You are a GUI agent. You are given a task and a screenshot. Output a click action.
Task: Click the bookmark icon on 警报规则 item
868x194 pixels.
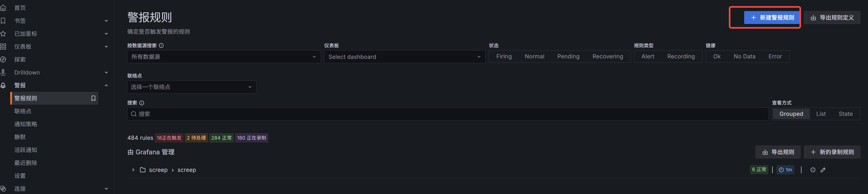pyautogui.click(x=93, y=98)
